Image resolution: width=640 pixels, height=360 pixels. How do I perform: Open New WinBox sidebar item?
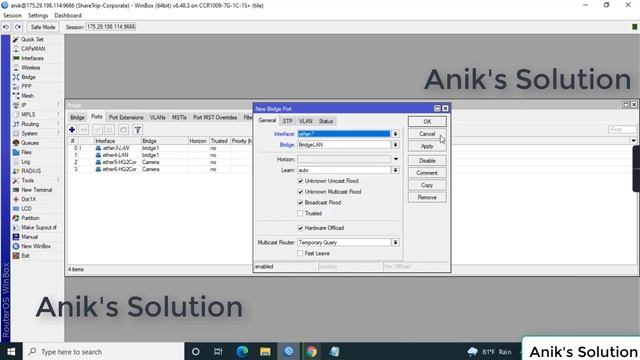coord(36,246)
